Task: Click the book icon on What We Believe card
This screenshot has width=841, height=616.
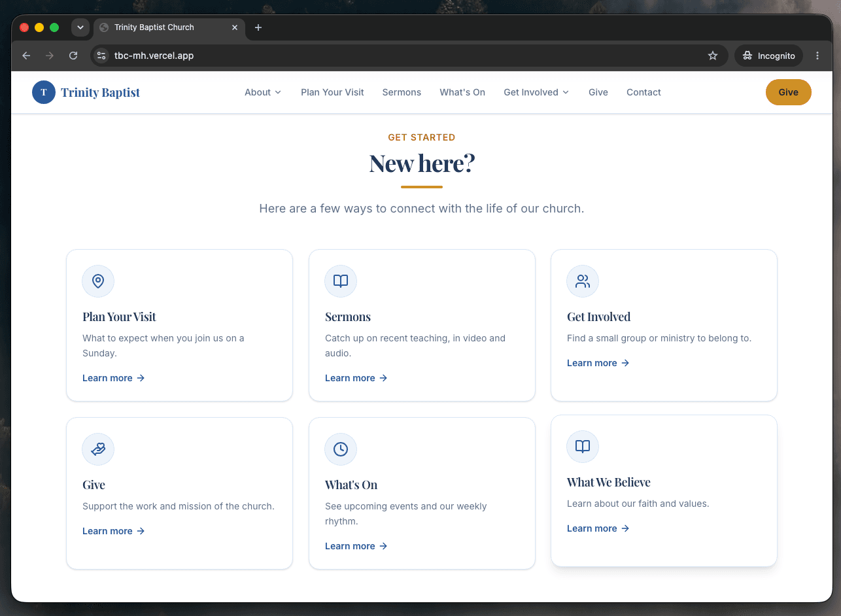Action: (583, 447)
